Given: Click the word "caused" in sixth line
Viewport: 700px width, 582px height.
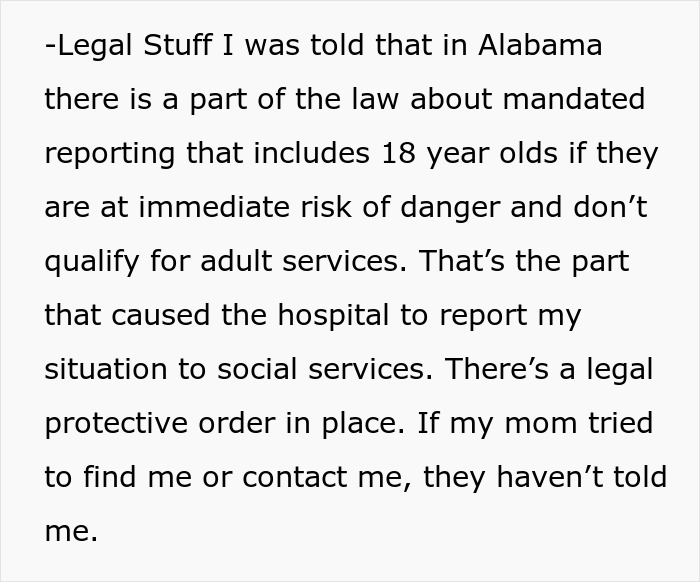Looking at the screenshot, I should [x=160, y=315].
